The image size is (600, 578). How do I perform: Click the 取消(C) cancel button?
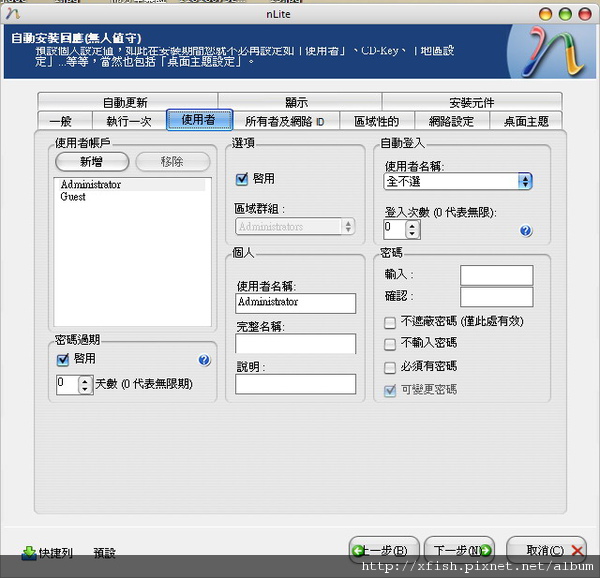tap(546, 550)
